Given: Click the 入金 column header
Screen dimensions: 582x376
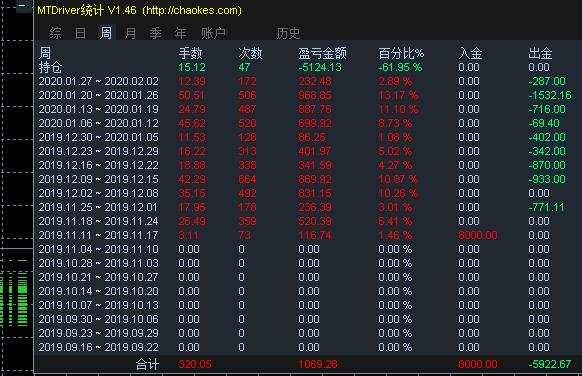Looking at the screenshot, I should (x=470, y=53).
